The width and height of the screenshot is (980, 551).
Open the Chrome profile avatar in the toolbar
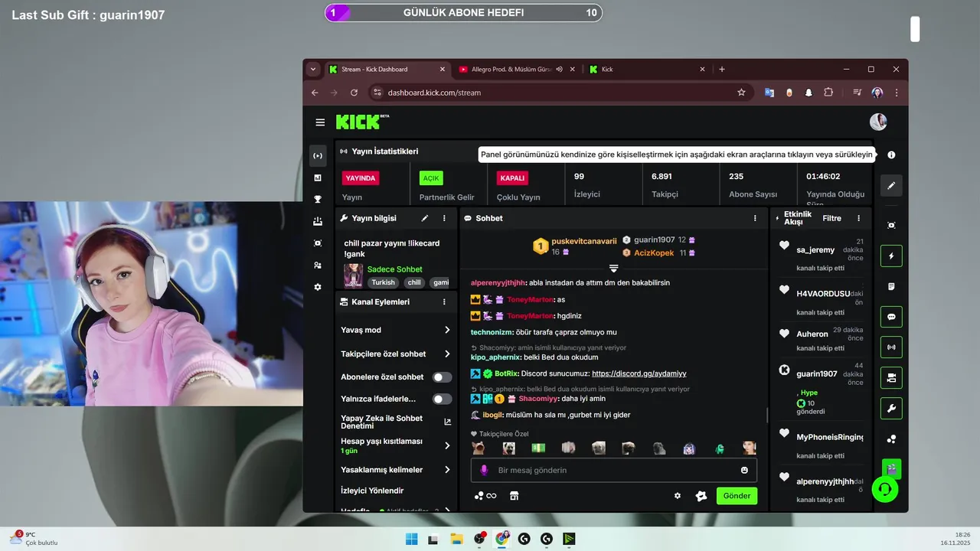(877, 93)
